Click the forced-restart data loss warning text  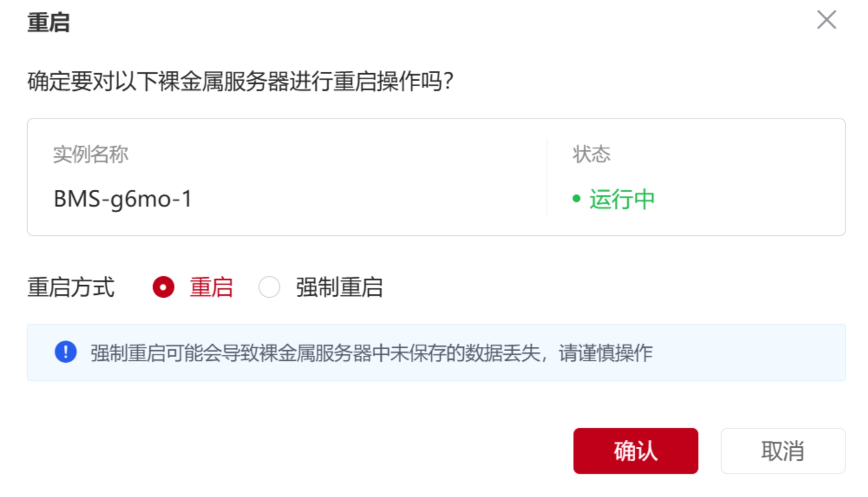tap(371, 353)
